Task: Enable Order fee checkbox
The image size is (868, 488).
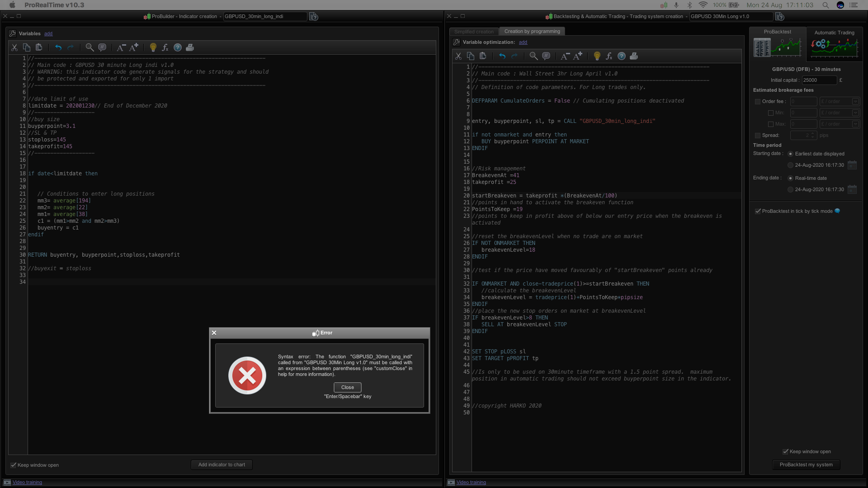Action: tap(758, 102)
